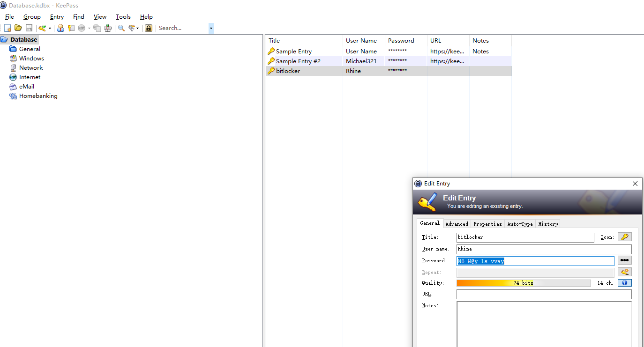Select the bitlocker entry row
The image size is (644, 347).
389,71
